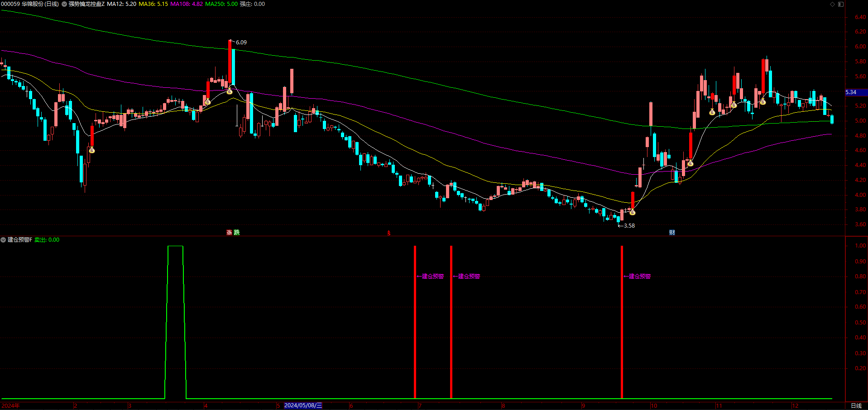Click the blue 财 event marker
Viewport: 868px width, 410px height.
pos(672,232)
